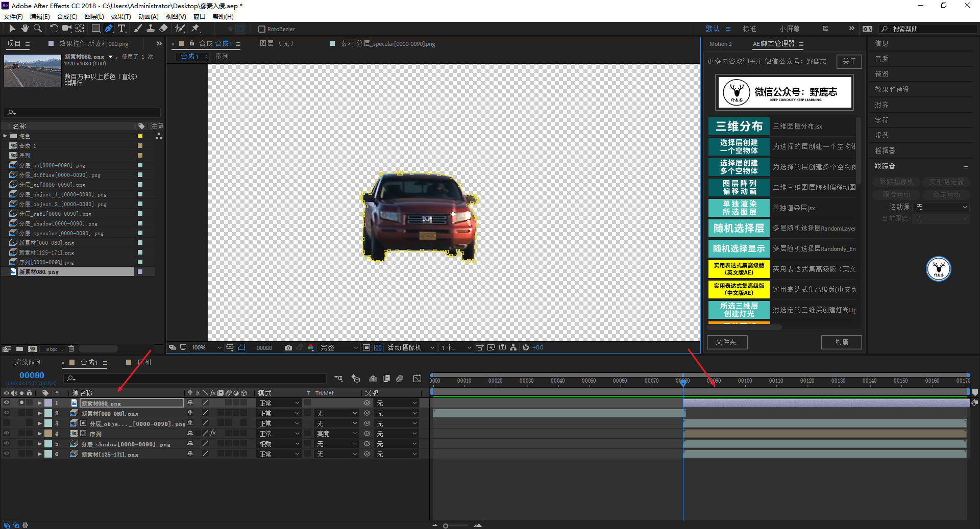The image size is (980, 529).
Task: Create a new composition icon in project panel
Action: tap(32, 349)
